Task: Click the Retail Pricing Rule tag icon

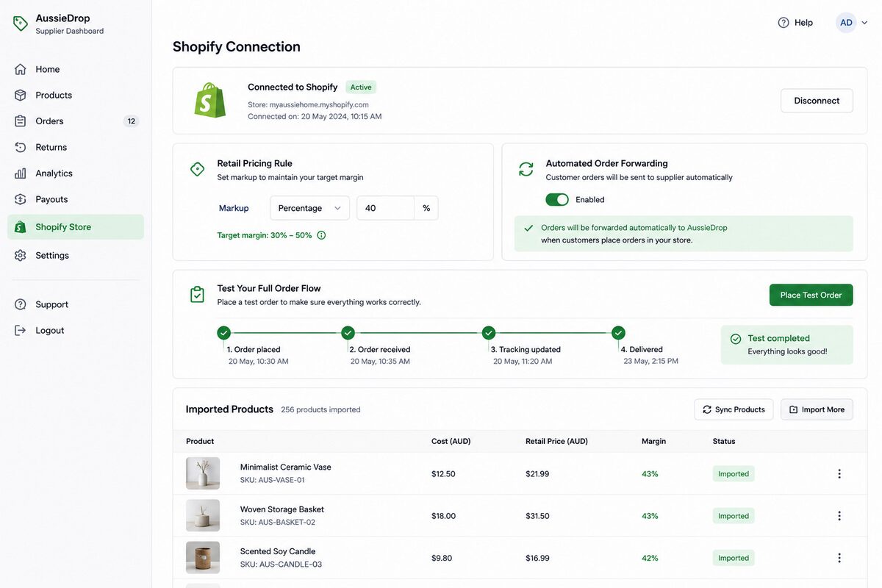Action: click(x=197, y=169)
